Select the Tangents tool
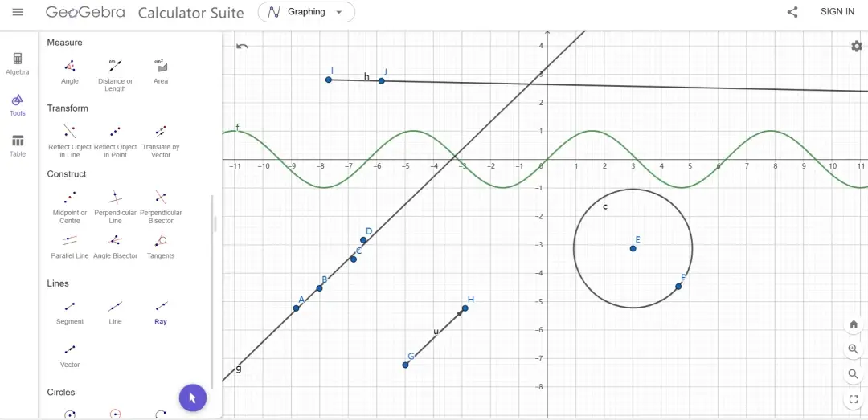Screen dimensions: 868x420 [161, 247]
